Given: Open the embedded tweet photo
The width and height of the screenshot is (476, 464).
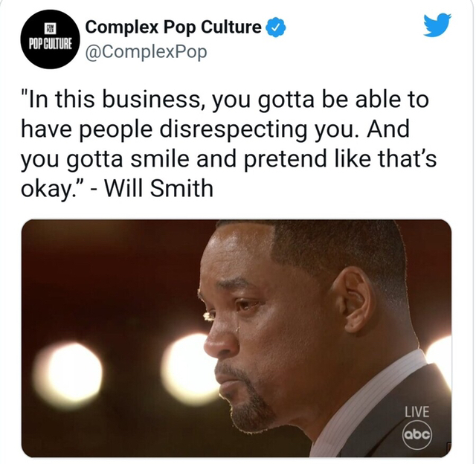Looking at the screenshot, I should [237, 338].
